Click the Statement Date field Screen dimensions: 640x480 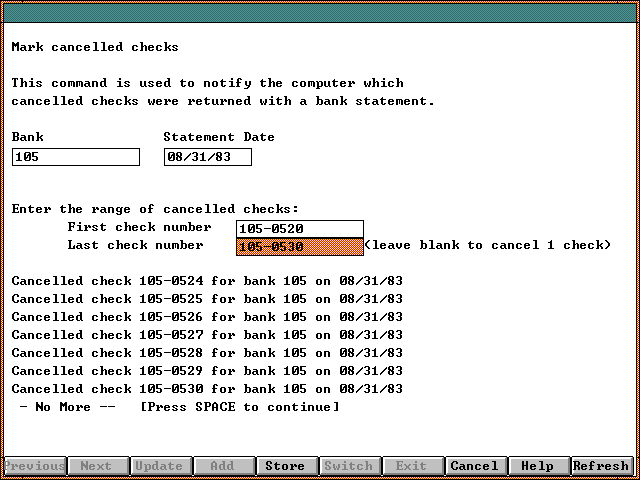208,157
